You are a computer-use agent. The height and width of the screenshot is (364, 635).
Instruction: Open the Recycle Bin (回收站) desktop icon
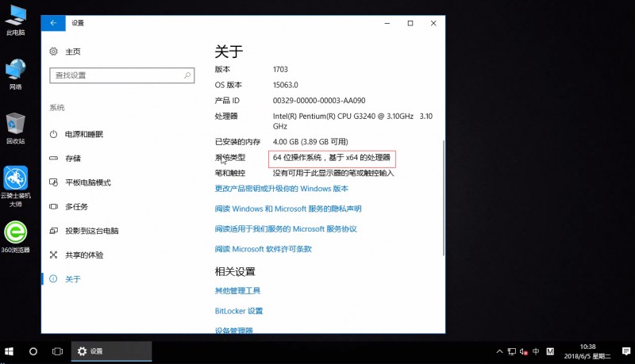coord(16,128)
